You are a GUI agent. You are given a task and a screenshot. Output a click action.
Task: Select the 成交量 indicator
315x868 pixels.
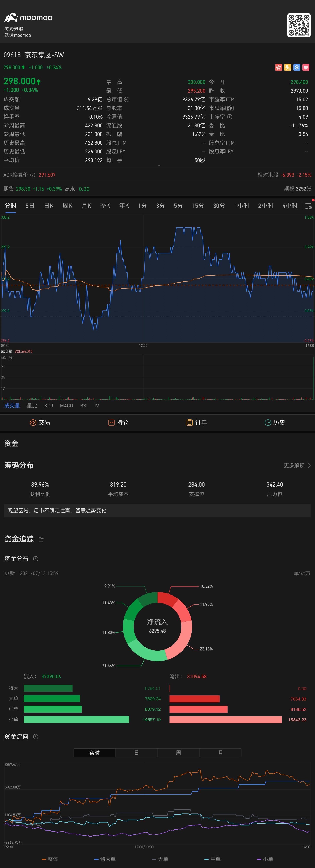tap(12, 406)
